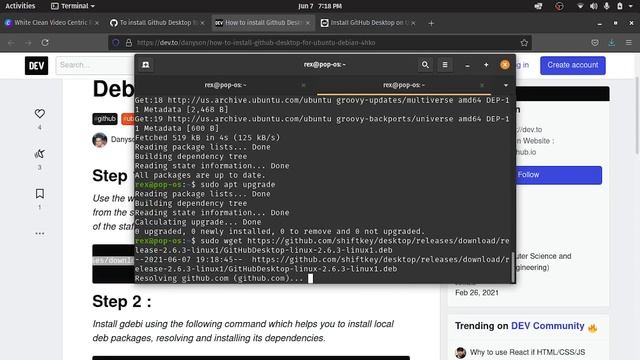
Task: Open the terminal hamburger menu
Action: click(x=445, y=65)
